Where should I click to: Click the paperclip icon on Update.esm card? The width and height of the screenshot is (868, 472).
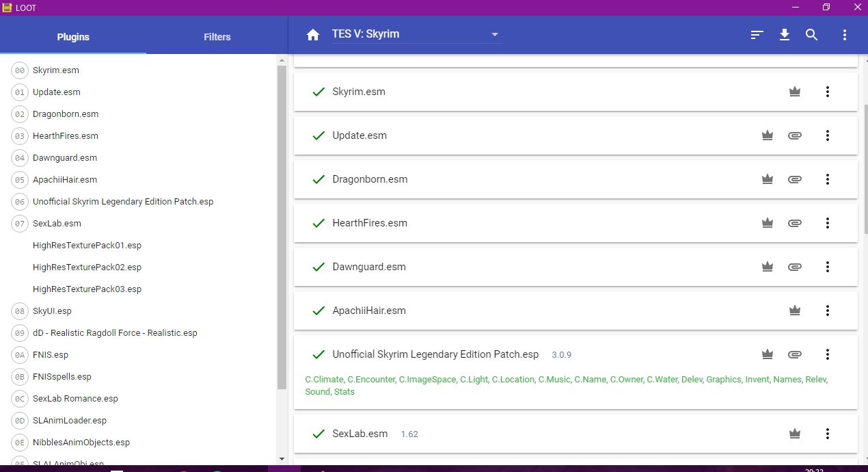click(794, 135)
